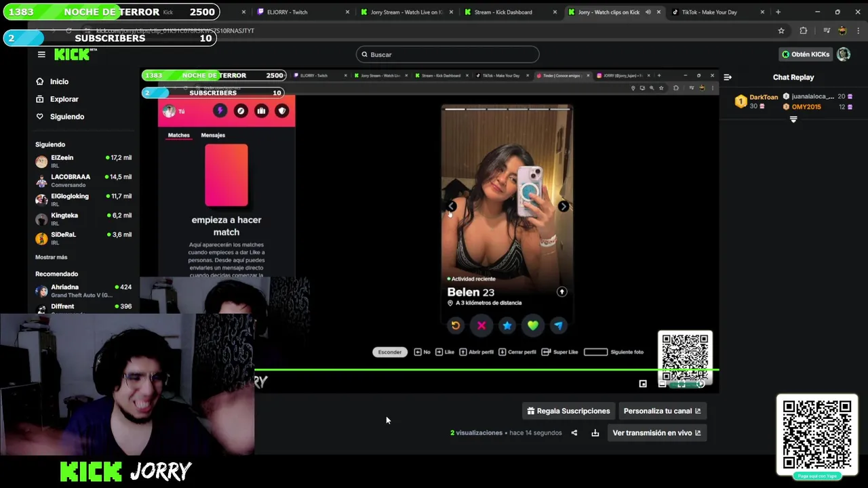Share the clip with share icon
The width and height of the screenshot is (868, 488).
pos(574,433)
